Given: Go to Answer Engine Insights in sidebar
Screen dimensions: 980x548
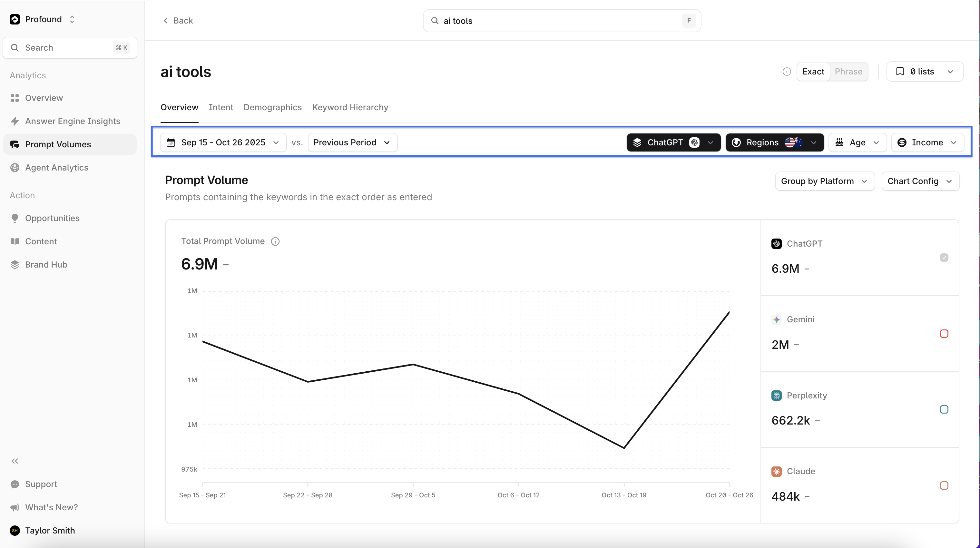Looking at the screenshot, I should coord(70,121).
